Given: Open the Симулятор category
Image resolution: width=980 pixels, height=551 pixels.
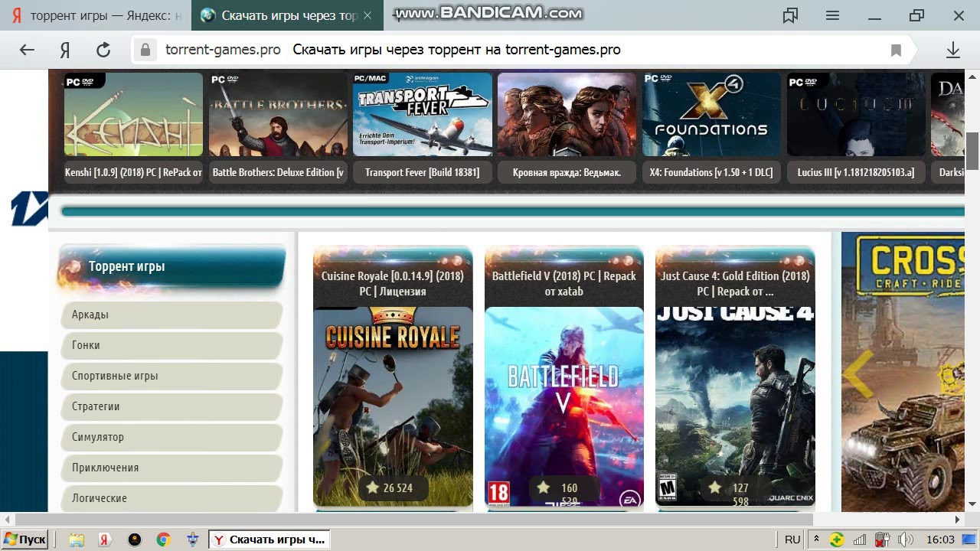Looking at the screenshot, I should coord(171,437).
